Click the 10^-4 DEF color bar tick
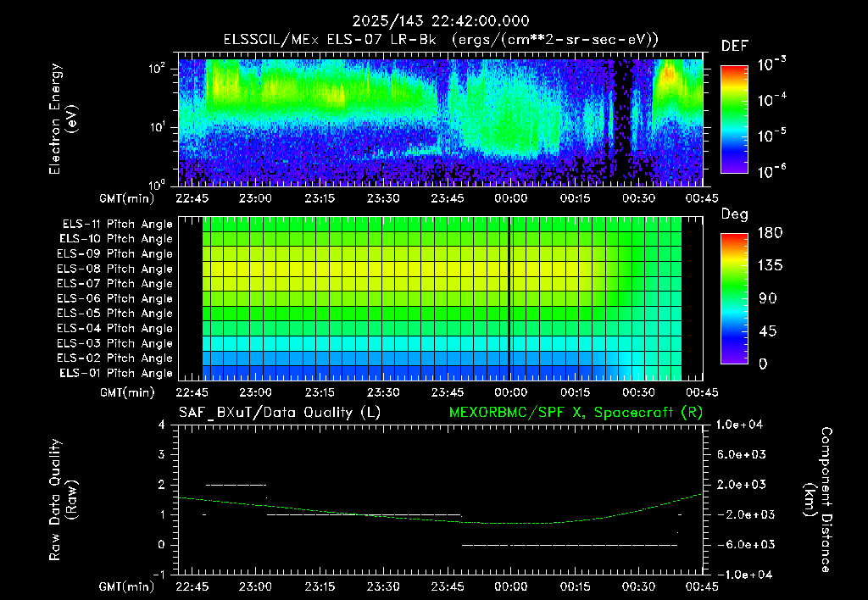The height and width of the screenshot is (600, 868). 772,100
